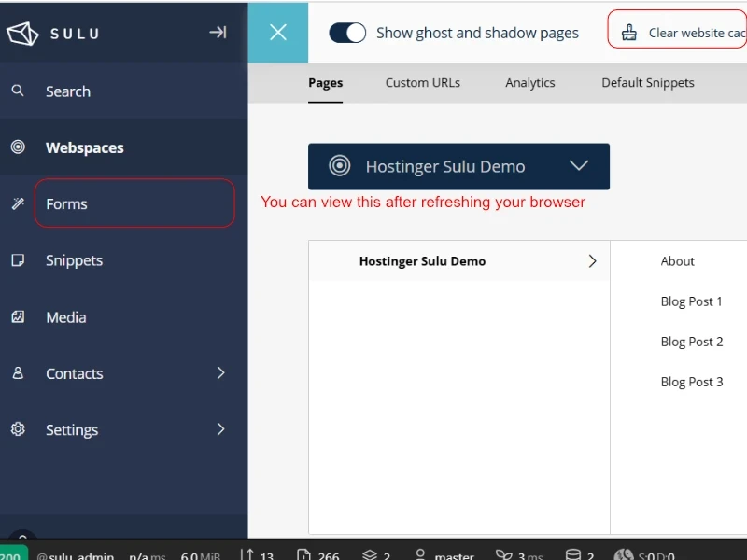747x560 pixels.
Task: Expand the Contacts menu chevron
Action: [x=221, y=373]
